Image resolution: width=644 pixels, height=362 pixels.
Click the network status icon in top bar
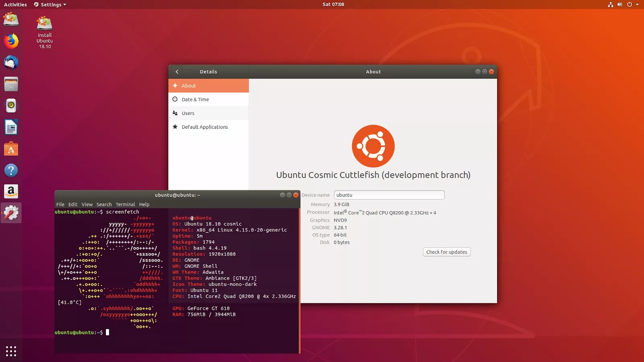pyautogui.click(x=611, y=4)
